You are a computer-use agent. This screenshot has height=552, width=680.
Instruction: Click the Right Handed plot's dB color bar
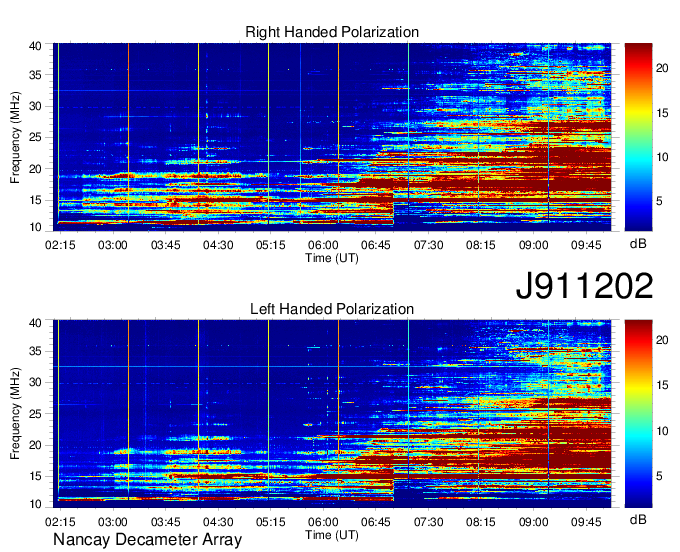click(638, 137)
